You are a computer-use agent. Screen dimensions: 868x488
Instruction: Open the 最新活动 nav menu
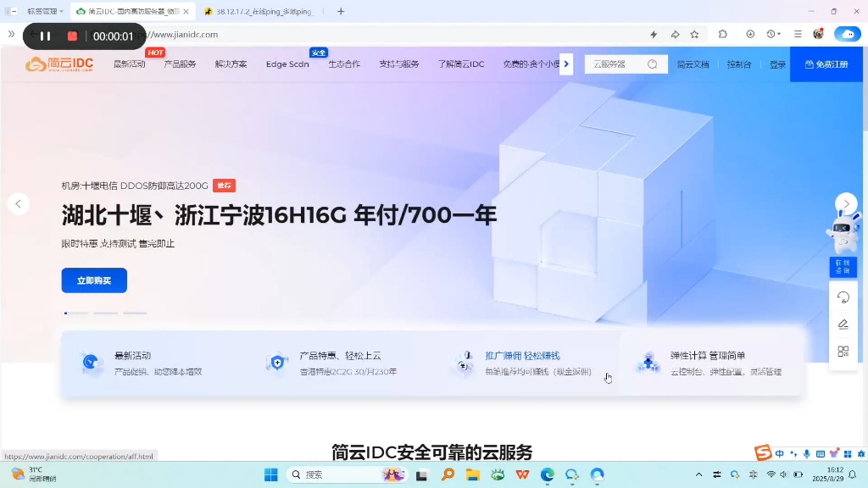pos(129,64)
